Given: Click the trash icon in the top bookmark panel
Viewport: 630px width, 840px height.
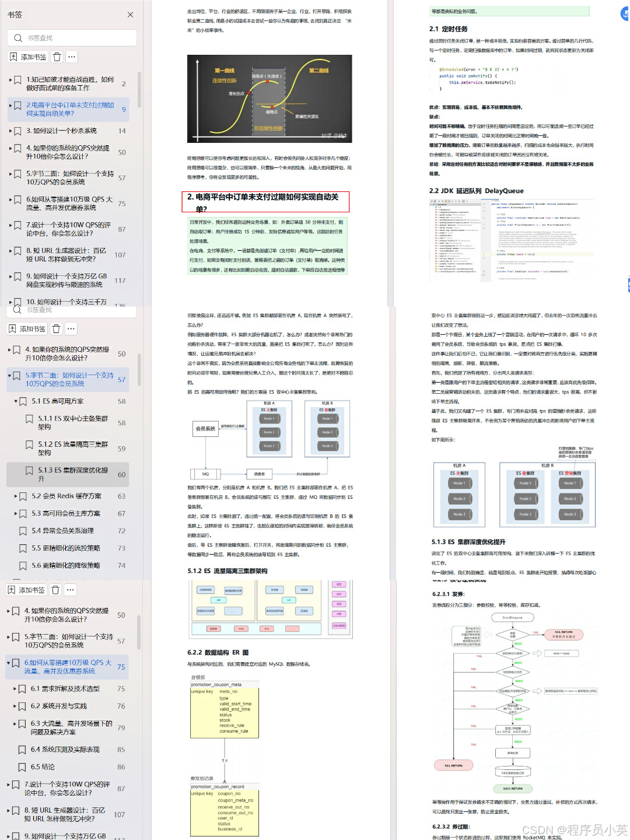Looking at the screenshot, I should pyautogui.click(x=57, y=57).
